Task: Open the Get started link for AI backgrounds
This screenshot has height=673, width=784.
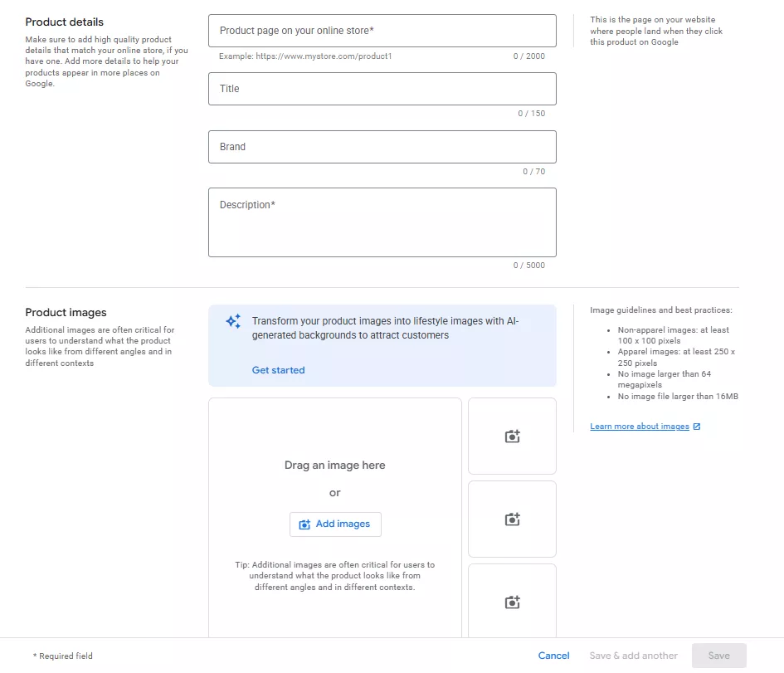Action: point(278,370)
